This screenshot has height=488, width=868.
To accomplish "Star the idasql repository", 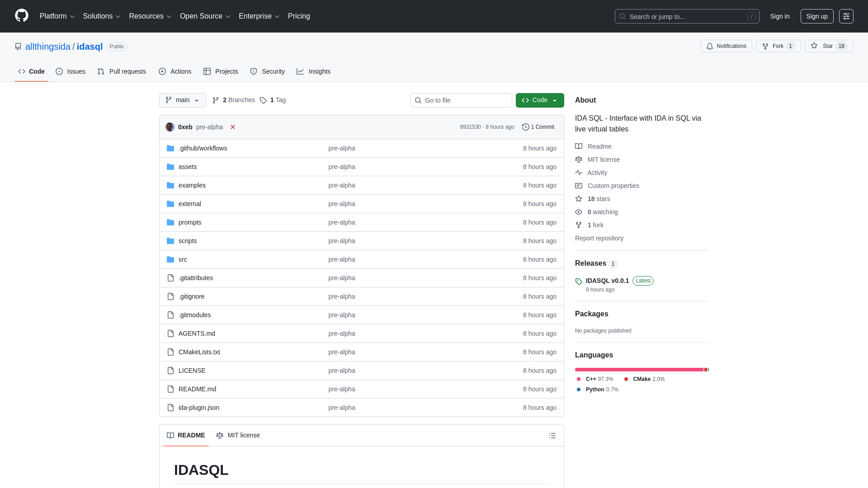I will [x=829, y=46].
